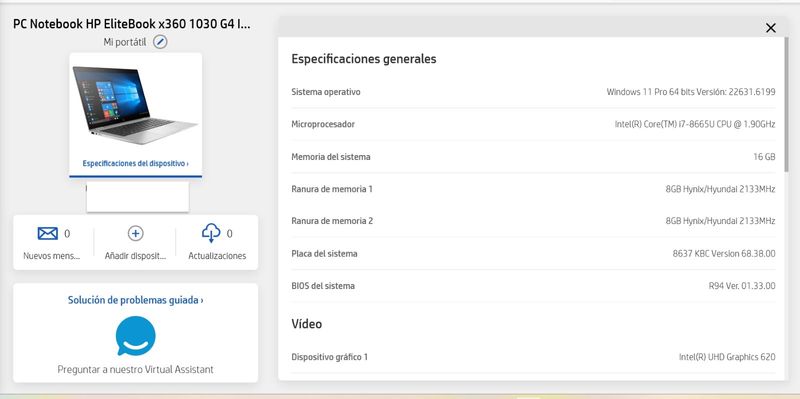Edit the Mi portátil device nickname
Image resolution: width=800 pixels, height=399 pixels.
(160, 42)
